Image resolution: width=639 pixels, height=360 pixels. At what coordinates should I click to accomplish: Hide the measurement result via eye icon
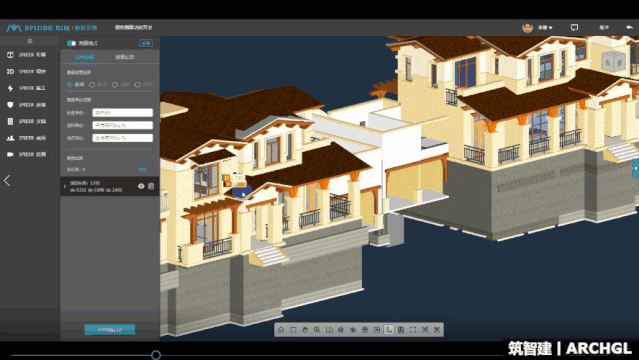coord(141,186)
